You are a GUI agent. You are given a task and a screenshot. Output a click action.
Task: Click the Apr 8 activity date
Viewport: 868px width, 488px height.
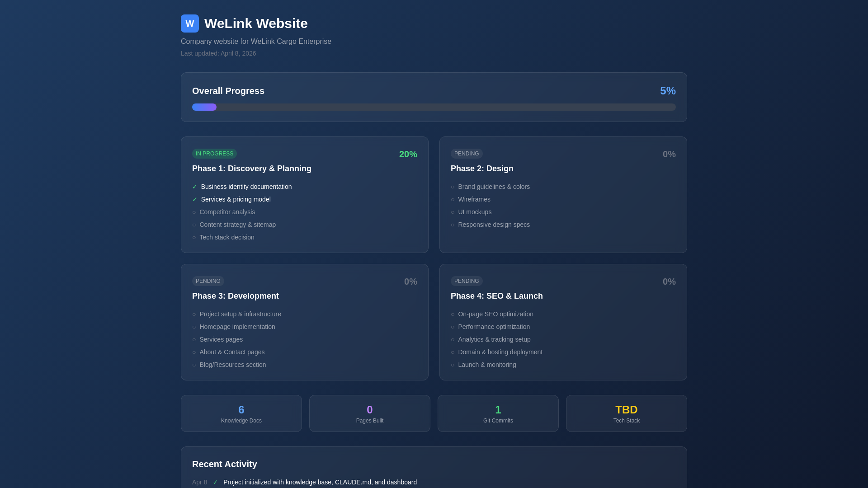199,482
